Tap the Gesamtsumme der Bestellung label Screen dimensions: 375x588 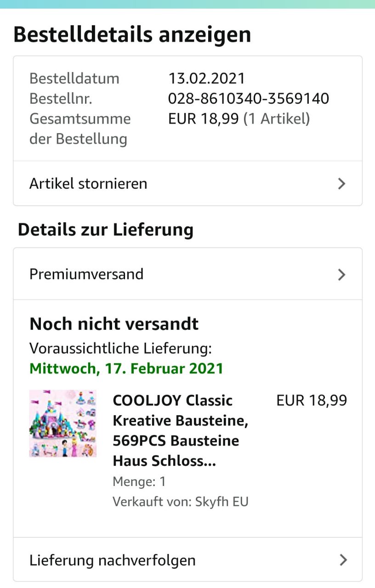coord(80,129)
